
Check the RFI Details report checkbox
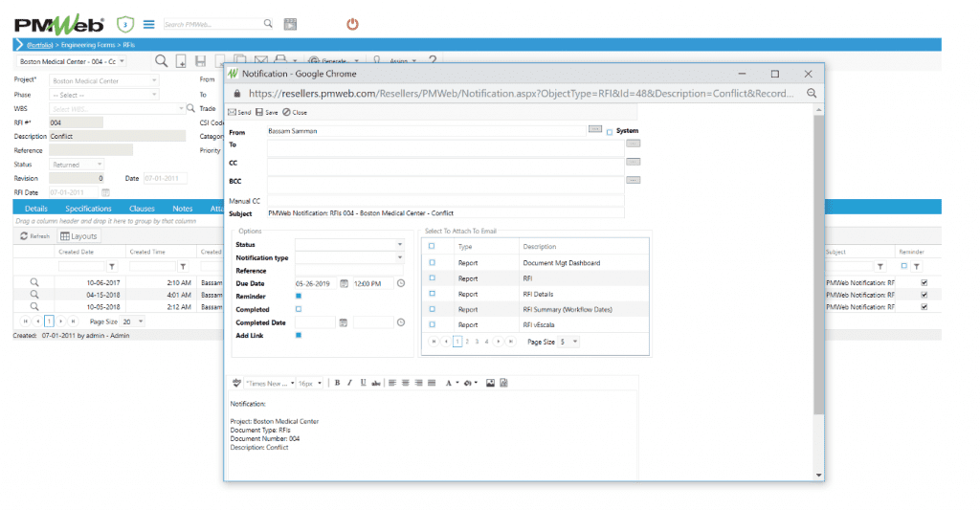tap(432, 294)
